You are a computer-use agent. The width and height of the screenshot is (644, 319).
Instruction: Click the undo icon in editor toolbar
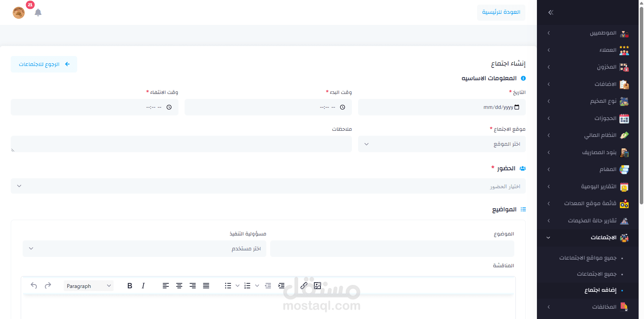(34, 286)
